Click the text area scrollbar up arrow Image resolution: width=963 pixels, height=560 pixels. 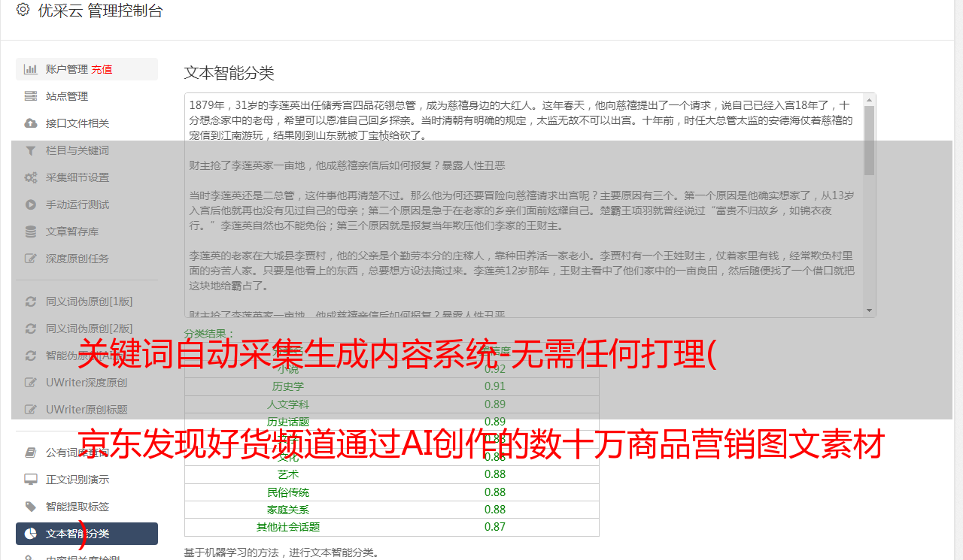pyautogui.click(x=870, y=99)
